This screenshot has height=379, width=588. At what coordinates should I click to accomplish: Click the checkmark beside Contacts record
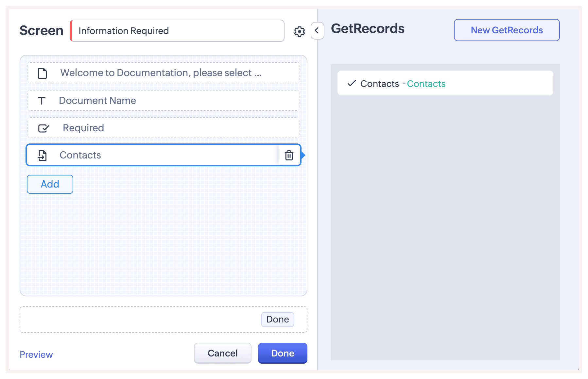pyautogui.click(x=352, y=83)
